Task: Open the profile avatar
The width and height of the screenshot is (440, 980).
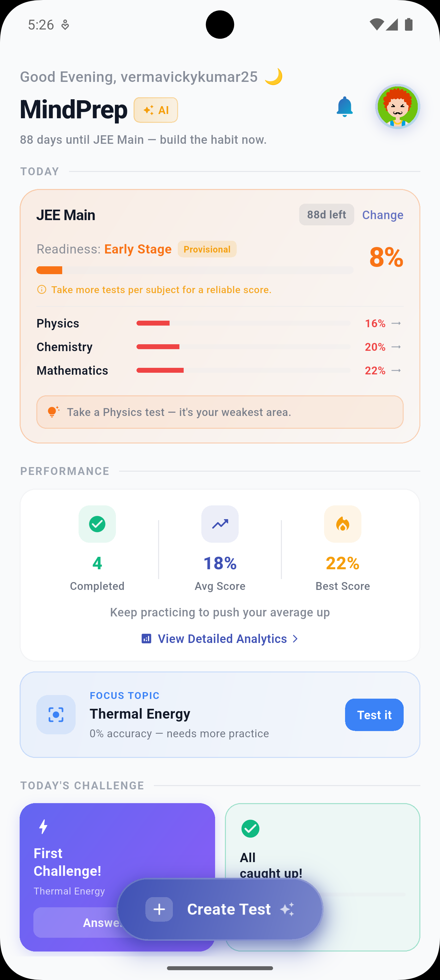Action: tap(397, 107)
